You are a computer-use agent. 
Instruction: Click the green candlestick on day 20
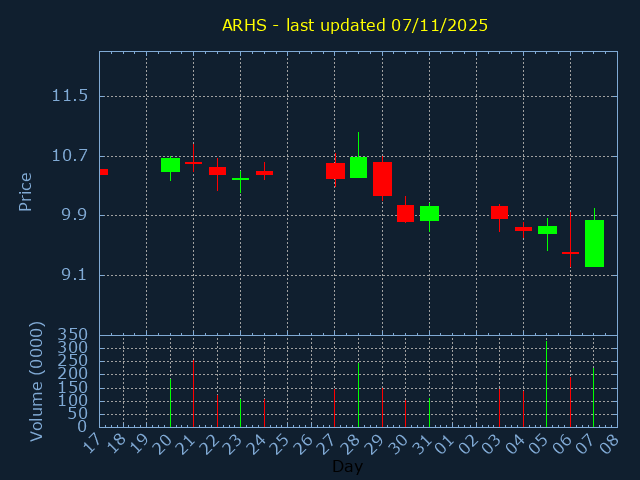click(x=170, y=165)
